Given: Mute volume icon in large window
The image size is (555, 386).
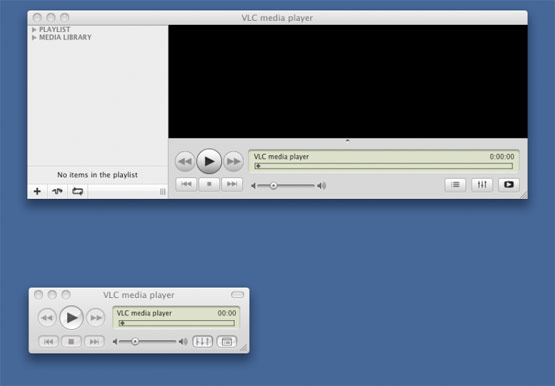Looking at the screenshot, I should point(253,186).
